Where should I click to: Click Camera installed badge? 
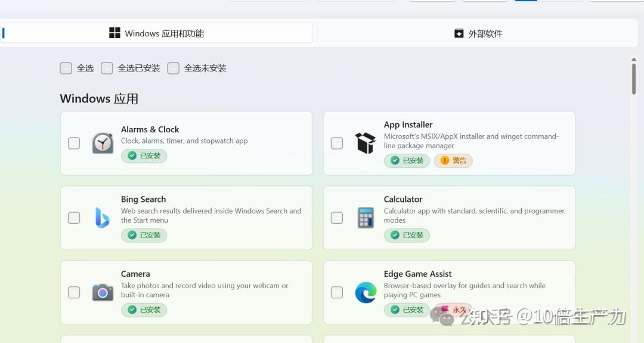pyautogui.click(x=144, y=310)
